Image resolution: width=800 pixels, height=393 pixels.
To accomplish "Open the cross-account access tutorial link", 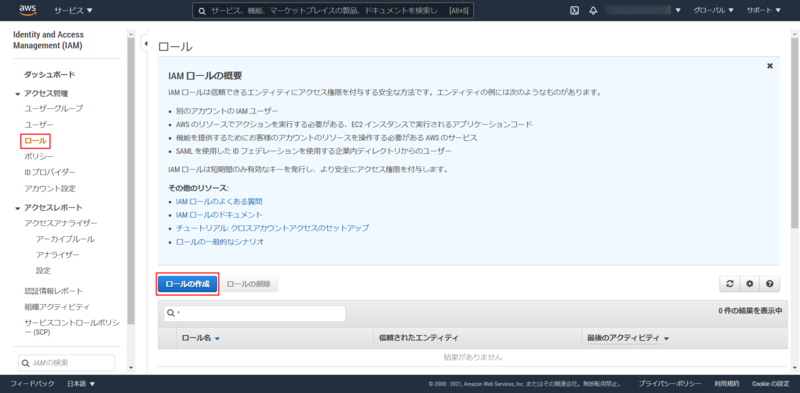I will 272,228.
